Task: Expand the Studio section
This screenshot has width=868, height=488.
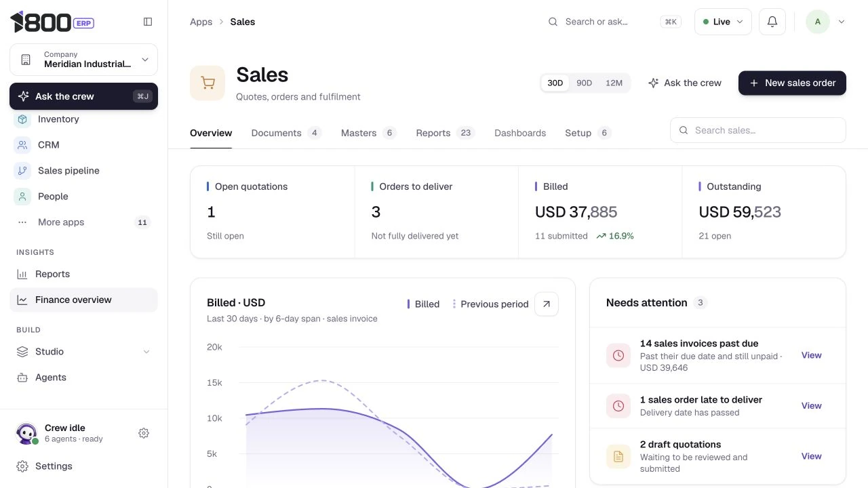Action: pyautogui.click(x=84, y=352)
